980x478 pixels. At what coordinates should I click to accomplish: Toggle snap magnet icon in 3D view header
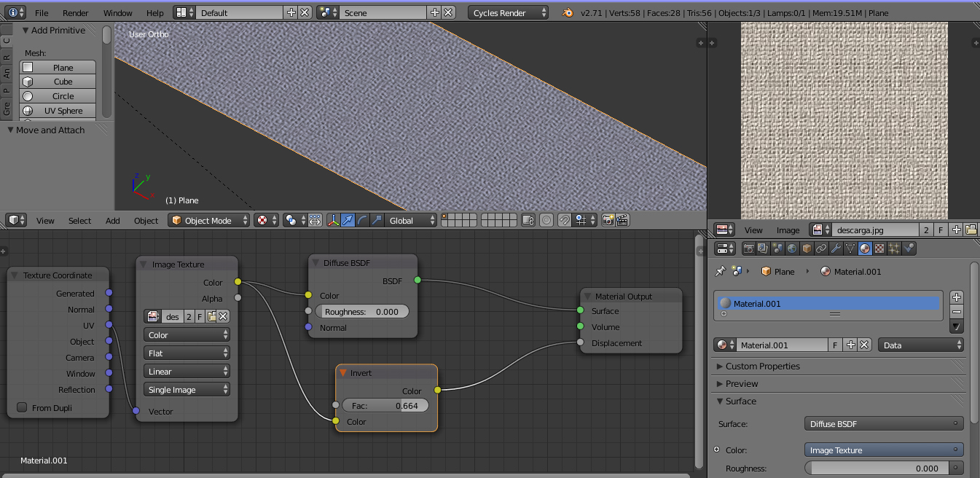(565, 220)
